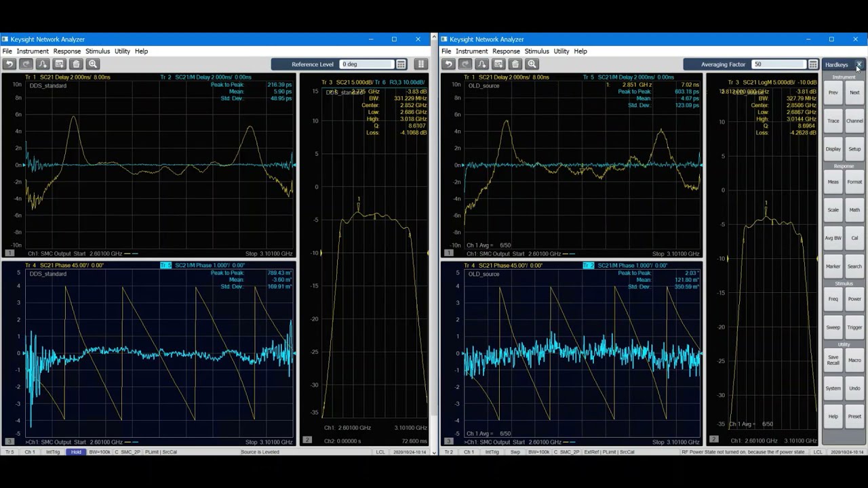Viewport: 868px width, 488px height.
Task: Open Response menu in left analyzer window
Action: pyautogui.click(x=67, y=51)
